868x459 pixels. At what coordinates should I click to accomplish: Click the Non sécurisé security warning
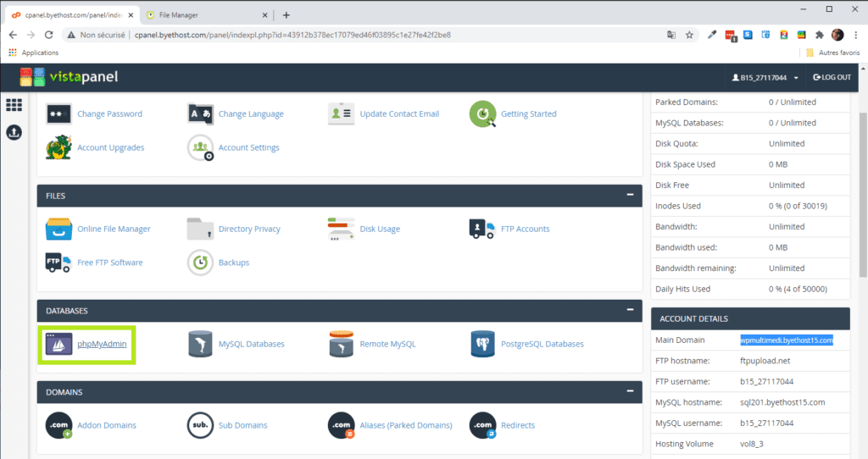97,35
